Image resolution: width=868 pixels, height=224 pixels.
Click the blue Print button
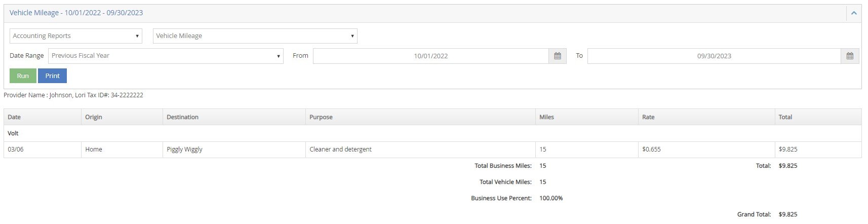52,76
